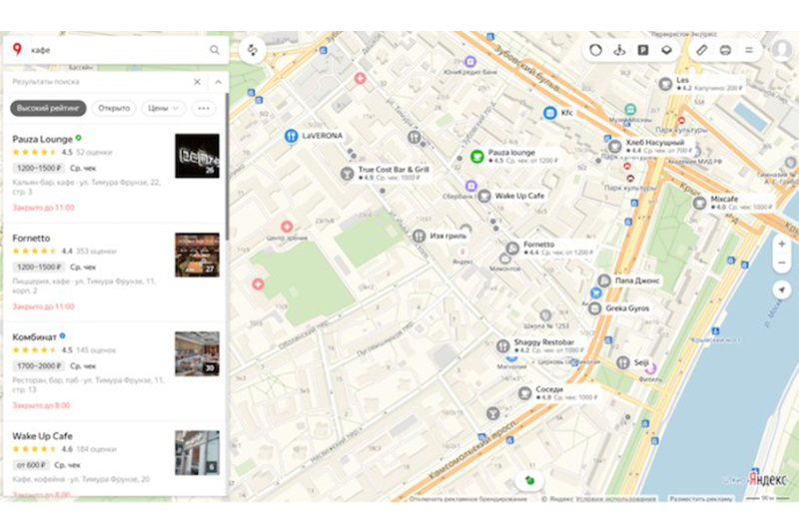
Task: Click Отключить рекламное брендирование link
Action: point(467,499)
